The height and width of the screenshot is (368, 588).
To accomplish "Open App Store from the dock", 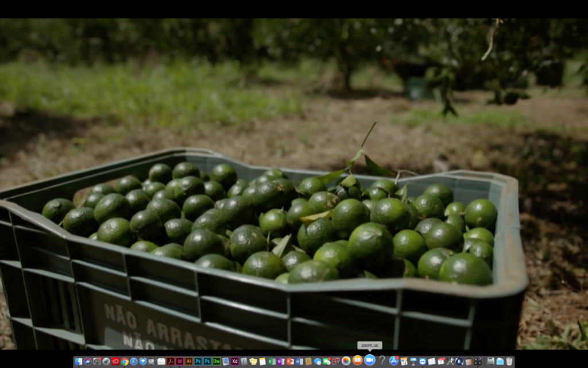I will point(394,361).
